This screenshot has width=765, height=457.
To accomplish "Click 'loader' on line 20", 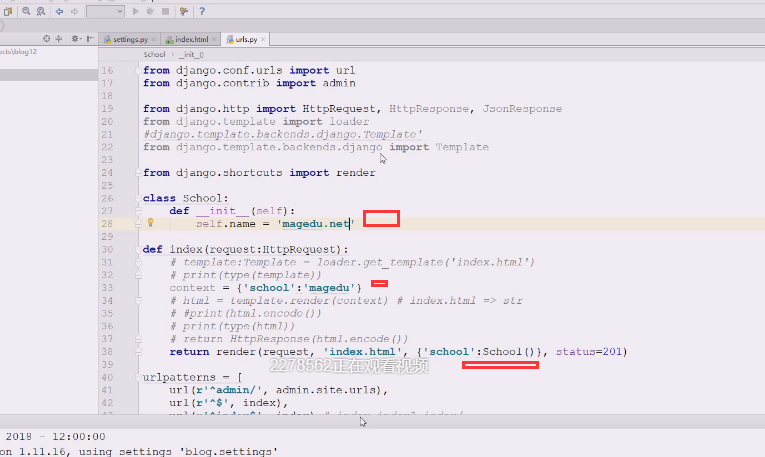I will coord(349,121).
